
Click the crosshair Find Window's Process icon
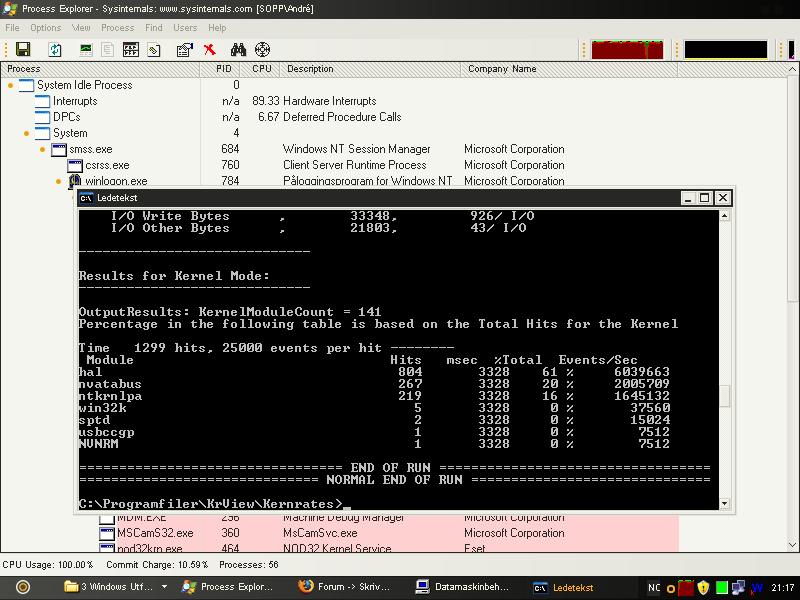(x=262, y=49)
